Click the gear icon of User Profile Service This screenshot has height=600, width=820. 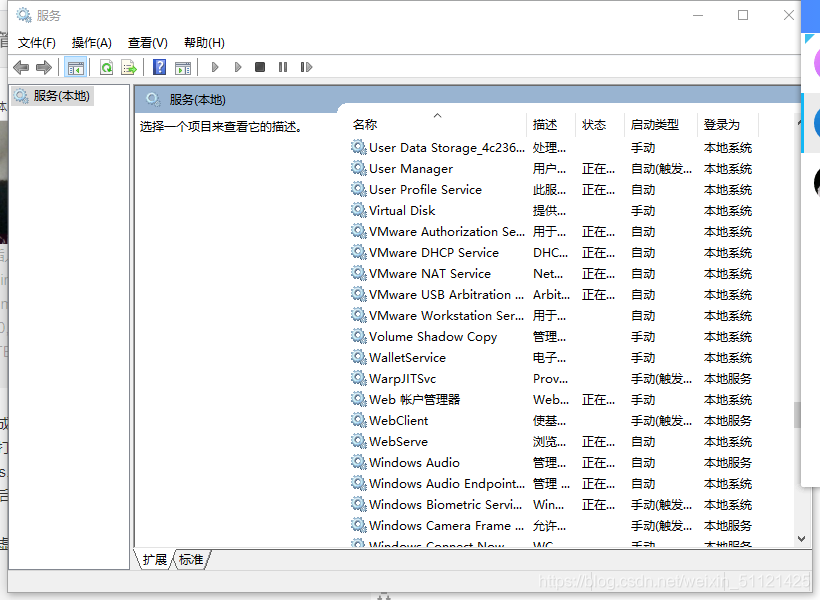[x=359, y=189]
